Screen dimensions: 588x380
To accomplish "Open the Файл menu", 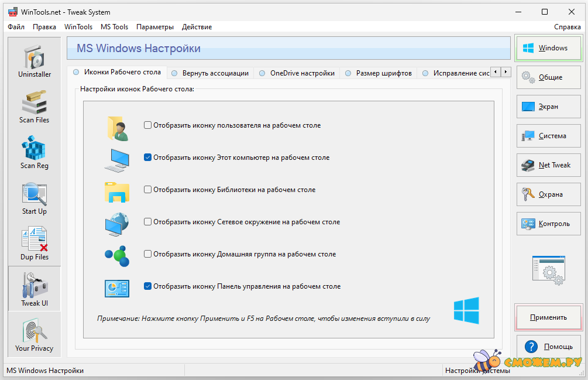I will [x=16, y=27].
